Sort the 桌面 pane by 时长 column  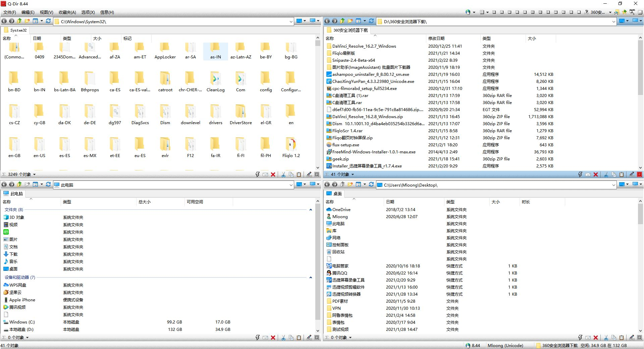[x=542, y=202]
